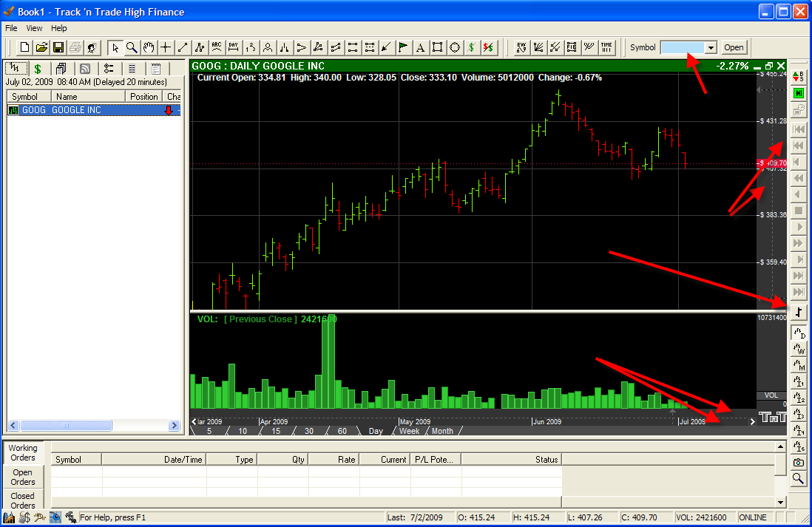This screenshot has width=812, height=527.
Task: Select the TIME tool in the toolbar
Action: coord(606,47)
